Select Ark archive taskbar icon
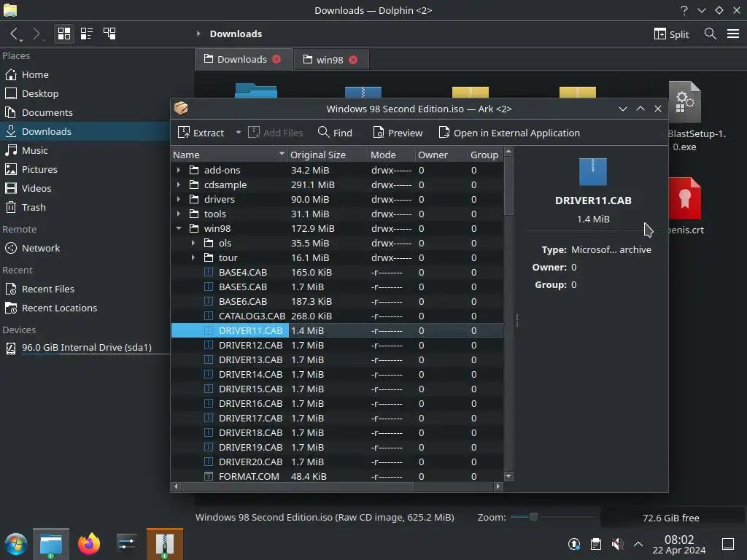 pos(164,544)
